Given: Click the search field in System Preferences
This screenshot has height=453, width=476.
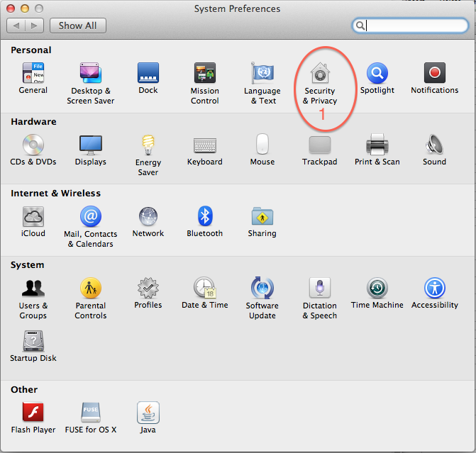Looking at the screenshot, I should tap(410, 26).
